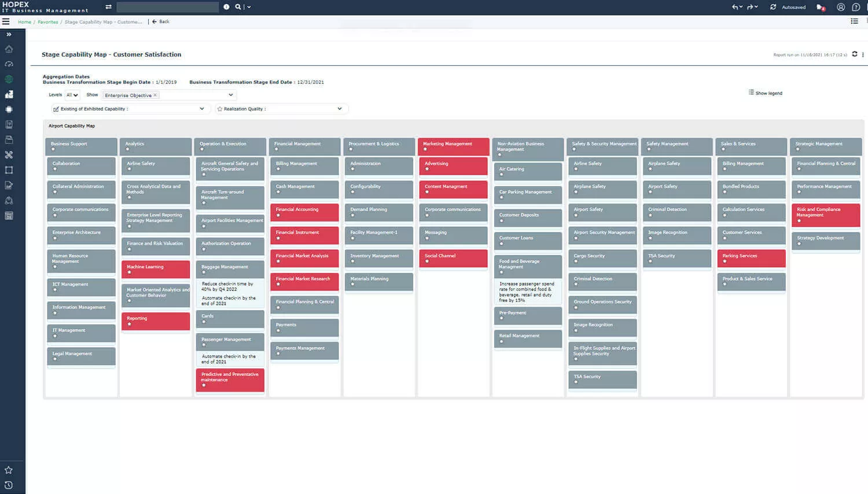Open the calculator sidebar icon
The image size is (868, 494).
click(x=9, y=216)
